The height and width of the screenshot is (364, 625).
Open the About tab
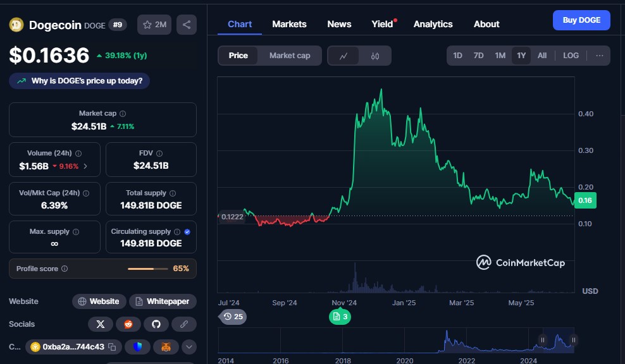coord(486,24)
